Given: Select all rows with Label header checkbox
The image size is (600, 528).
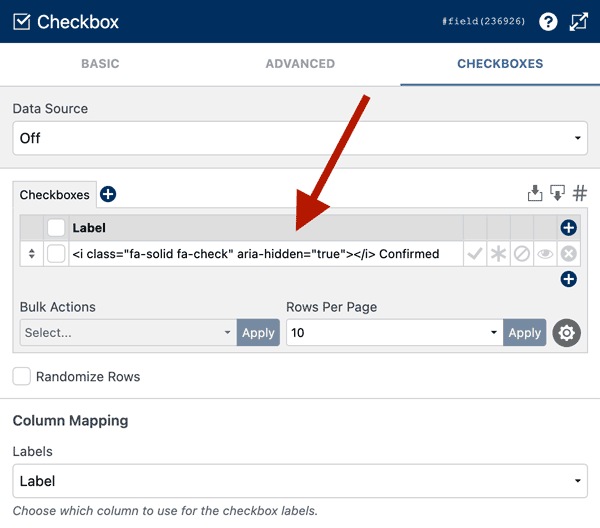Looking at the screenshot, I should [56, 228].
